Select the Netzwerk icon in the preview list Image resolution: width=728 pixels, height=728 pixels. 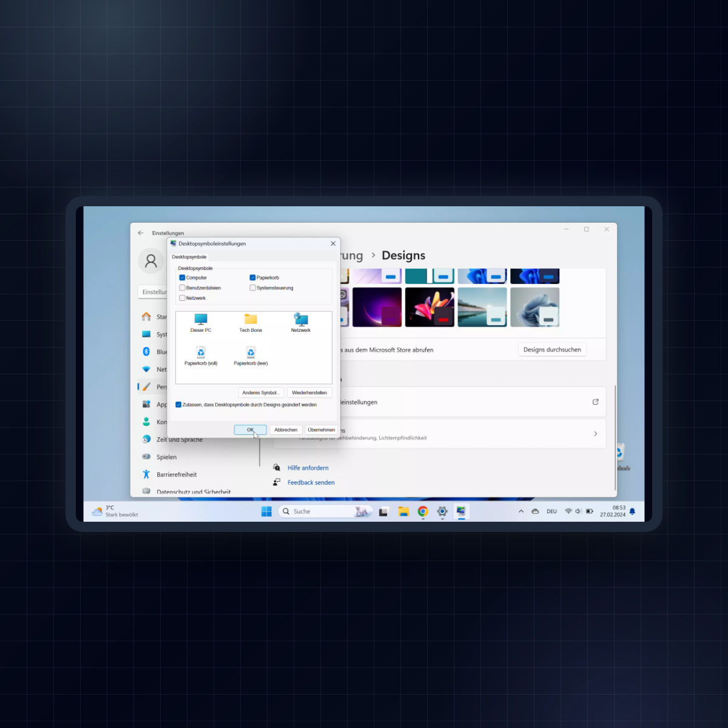[x=301, y=323]
